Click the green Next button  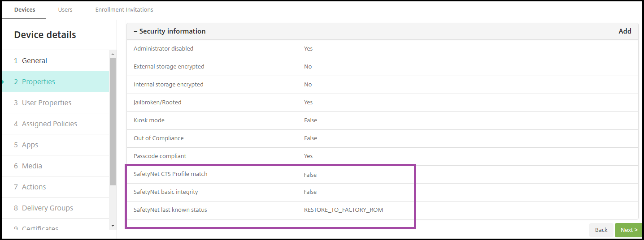coord(629,230)
